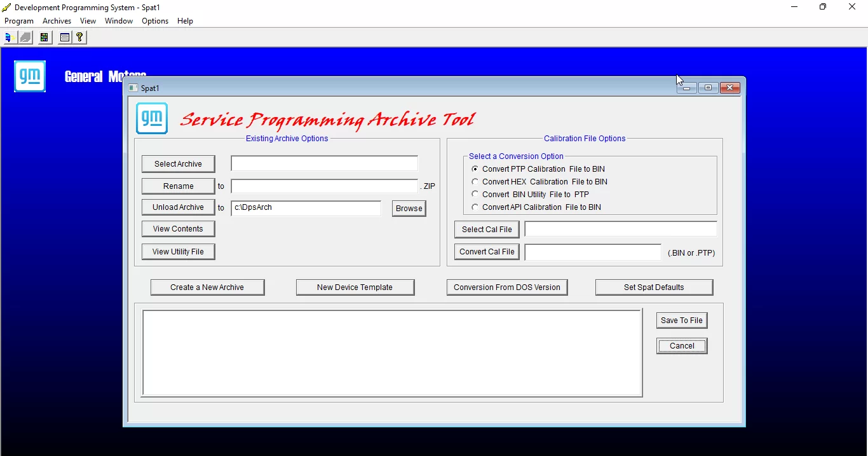Image resolution: width=868 pixels, height=456 pixels.
Task: Click the Select Archive button
Action: (178, 163)
